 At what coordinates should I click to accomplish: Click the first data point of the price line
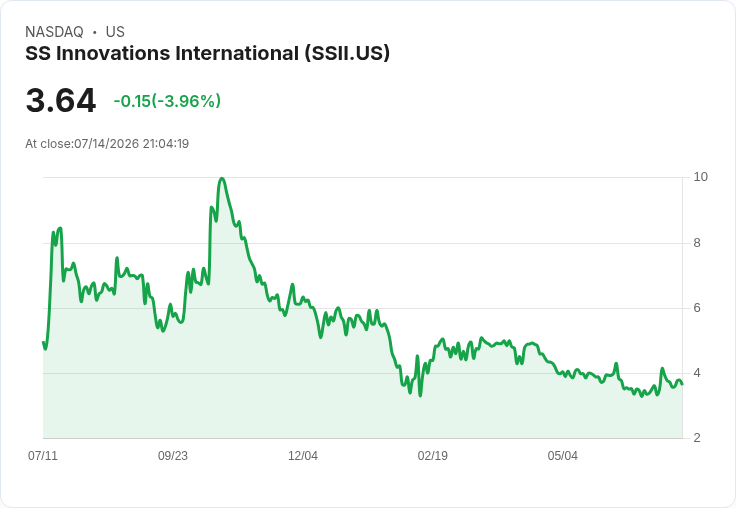click(43, 342)
